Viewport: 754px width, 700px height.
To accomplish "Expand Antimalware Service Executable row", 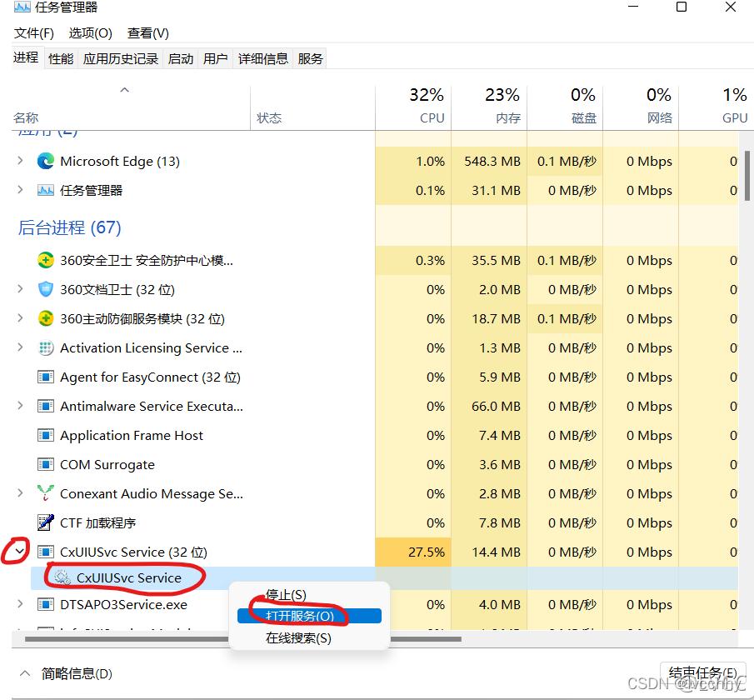I will [x=20, y=406].
